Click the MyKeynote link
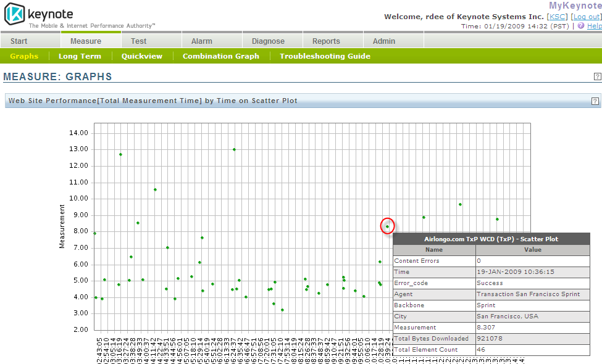The image size is (602, 364). point(575,6)
